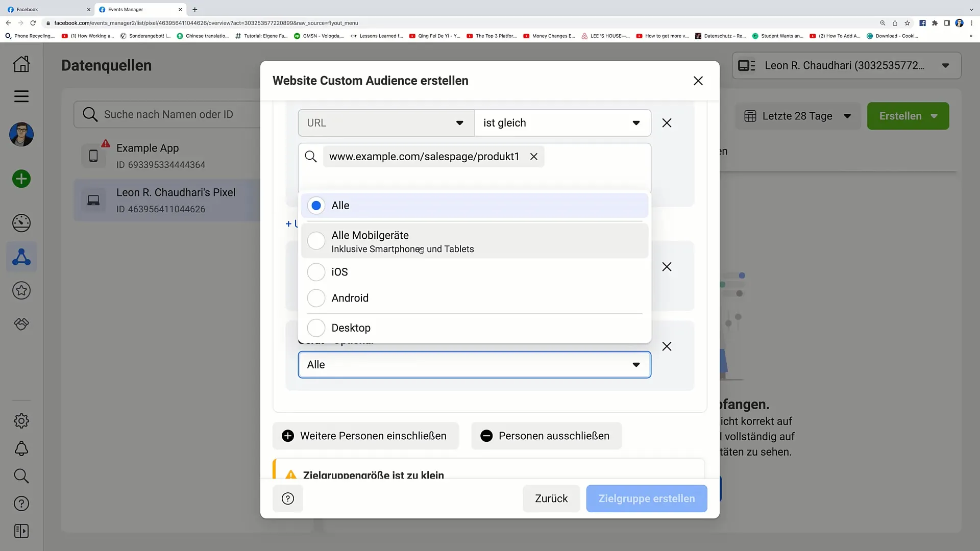Click the 'Suche nach Namen oder ID' field

click(168, 114)
